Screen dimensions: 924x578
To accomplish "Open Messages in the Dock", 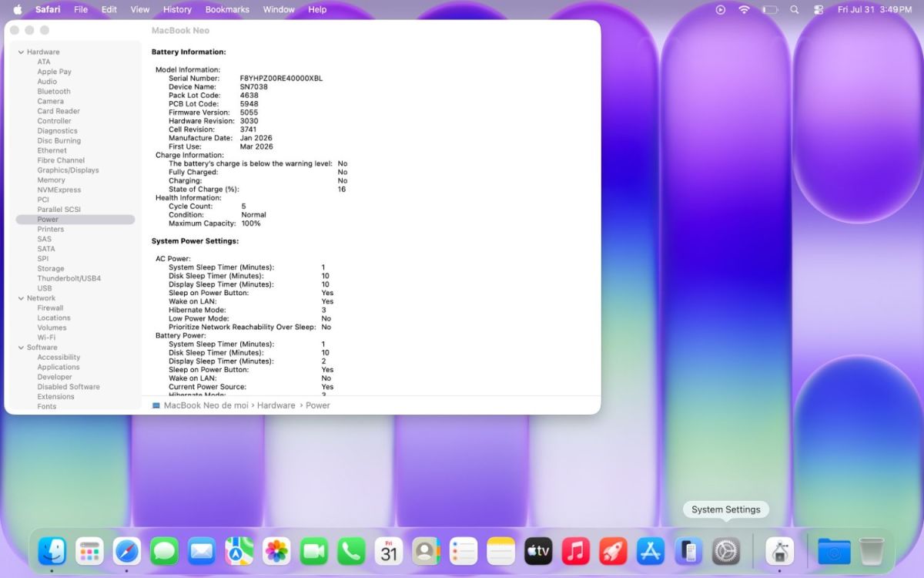I will tap(165, 551).
